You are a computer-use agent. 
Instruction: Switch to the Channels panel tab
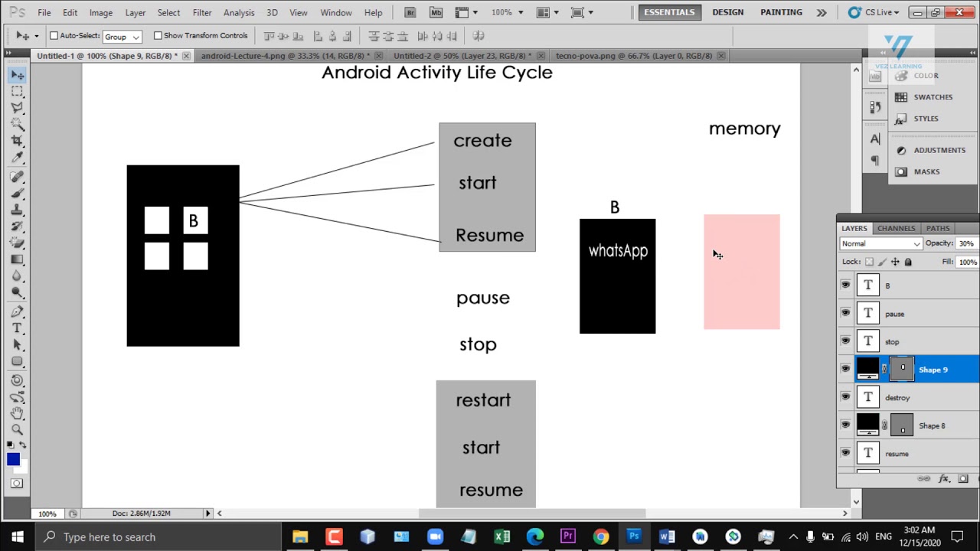tap(896, 228)
